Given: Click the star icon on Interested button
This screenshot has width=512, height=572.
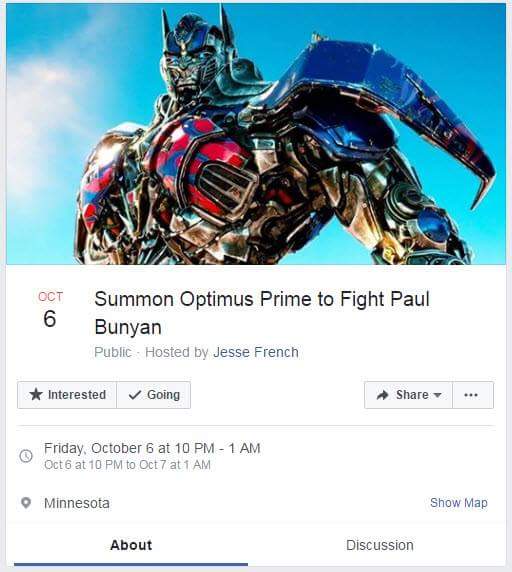Looking at the screenshot, I should 36,394.
